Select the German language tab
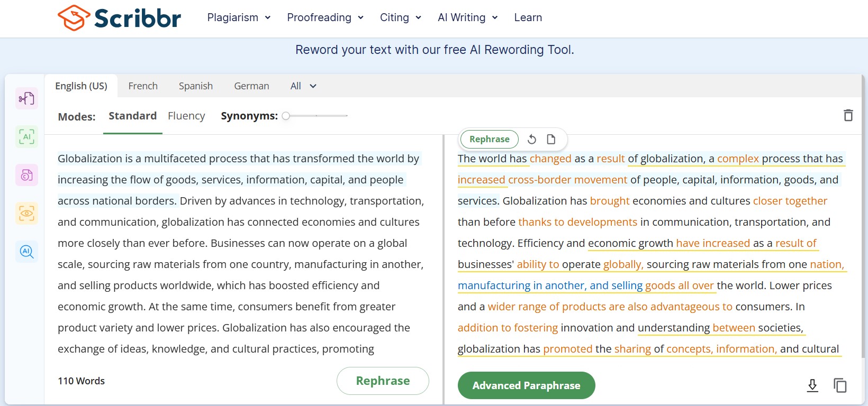The image size is (868, 406). [x=251, y=86]
